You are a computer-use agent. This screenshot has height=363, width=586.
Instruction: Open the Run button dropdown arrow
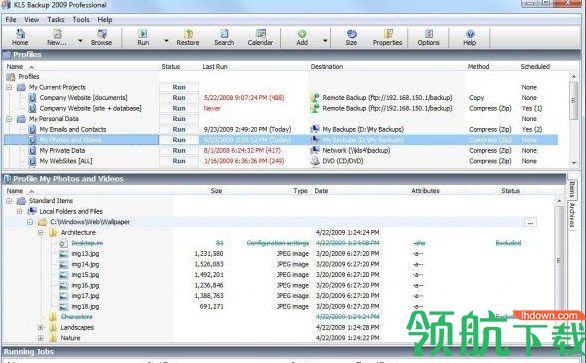(x=166, y=40)
